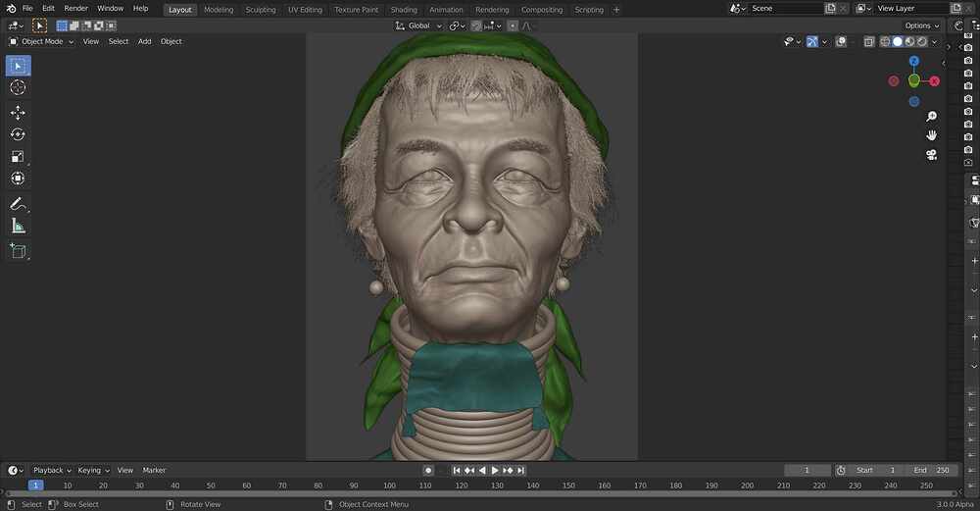This screenshot has width=980, height=511.
Task: Select the Rotate tool
Action: [18, 134]
